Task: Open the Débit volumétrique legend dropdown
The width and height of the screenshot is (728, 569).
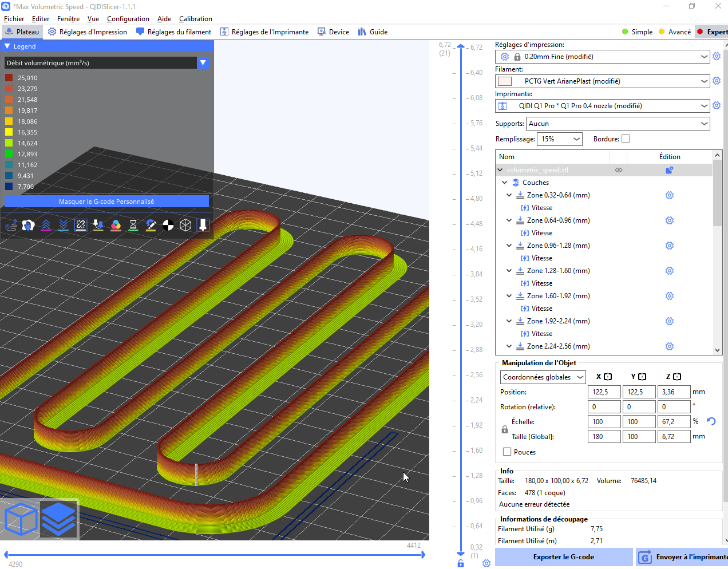Action: coord(203,63)
